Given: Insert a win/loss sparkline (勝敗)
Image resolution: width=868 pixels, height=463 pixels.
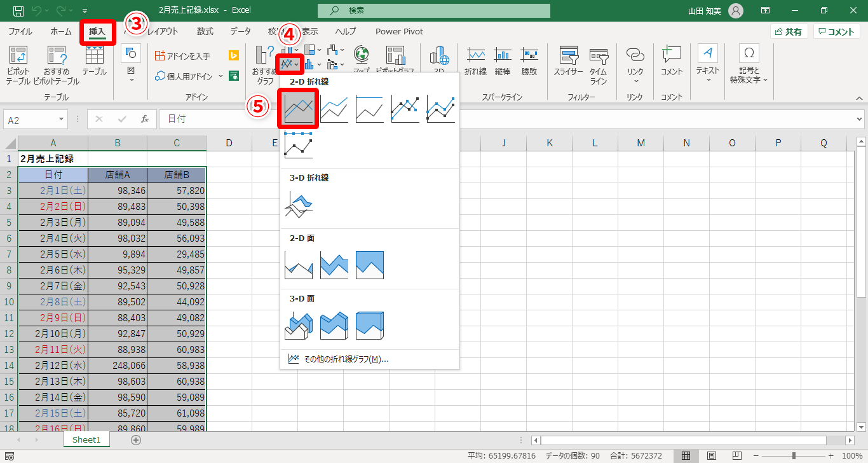Looking at the screenshot, I should click(529, 61).
